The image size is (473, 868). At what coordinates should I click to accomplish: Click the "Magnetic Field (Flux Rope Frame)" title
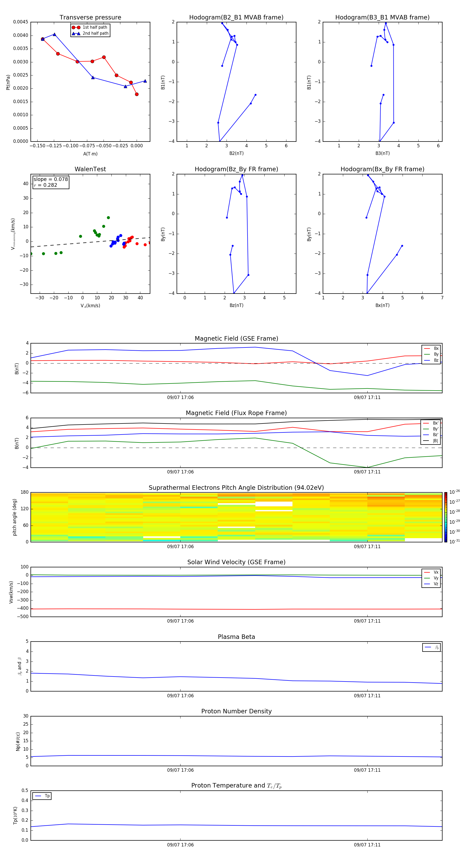[x=236, y=413]
